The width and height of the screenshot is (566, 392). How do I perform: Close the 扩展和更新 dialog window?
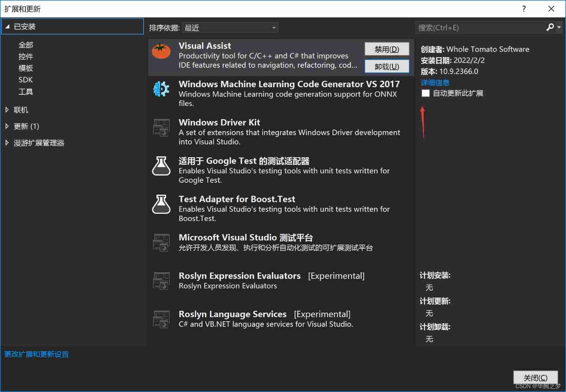551,9
